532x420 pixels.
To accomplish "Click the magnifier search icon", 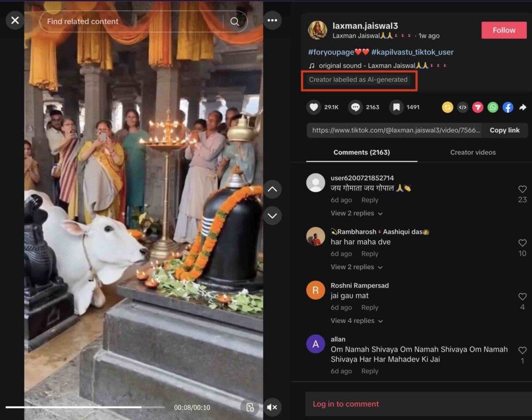I will [235, 22].
